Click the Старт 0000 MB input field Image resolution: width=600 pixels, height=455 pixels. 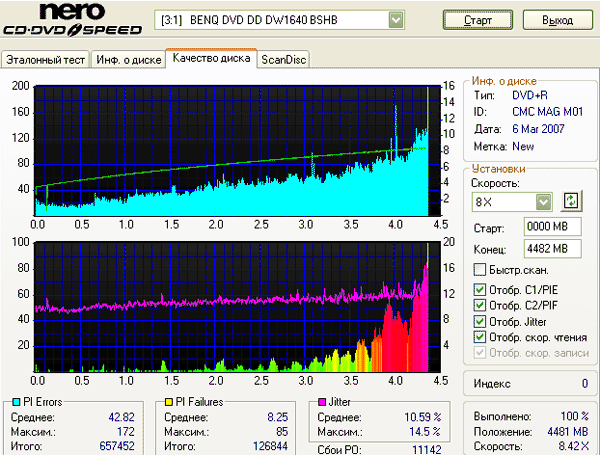[x=553, y=227]
